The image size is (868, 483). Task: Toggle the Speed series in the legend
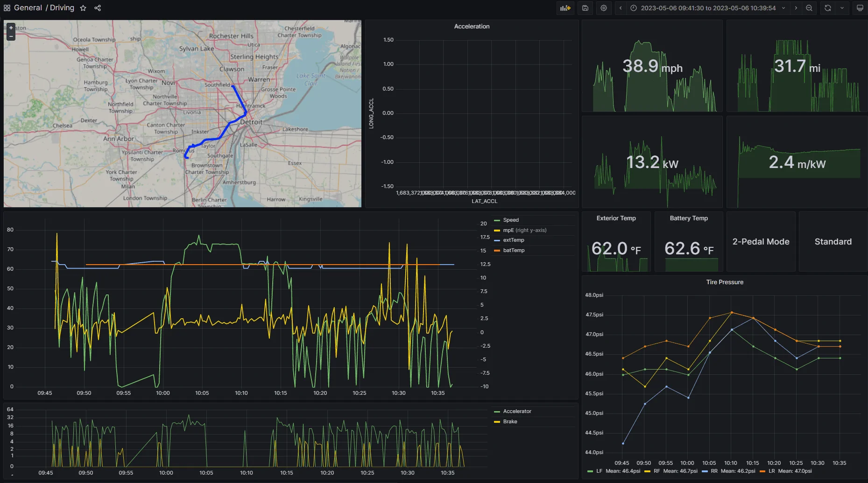point(511,220)
